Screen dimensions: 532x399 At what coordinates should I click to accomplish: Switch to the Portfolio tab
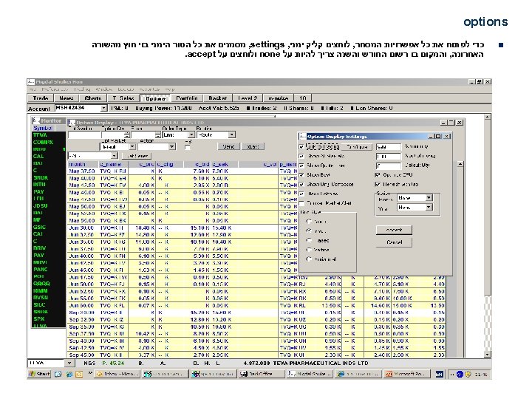(x=187, y=98)
